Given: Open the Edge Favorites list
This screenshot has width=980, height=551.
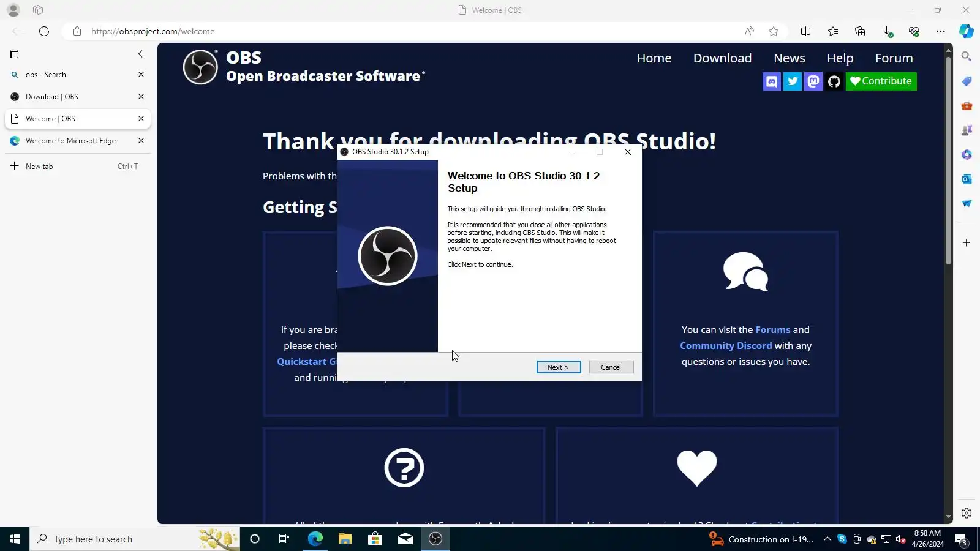Looking at the screenshot, I should pos(833,31).
